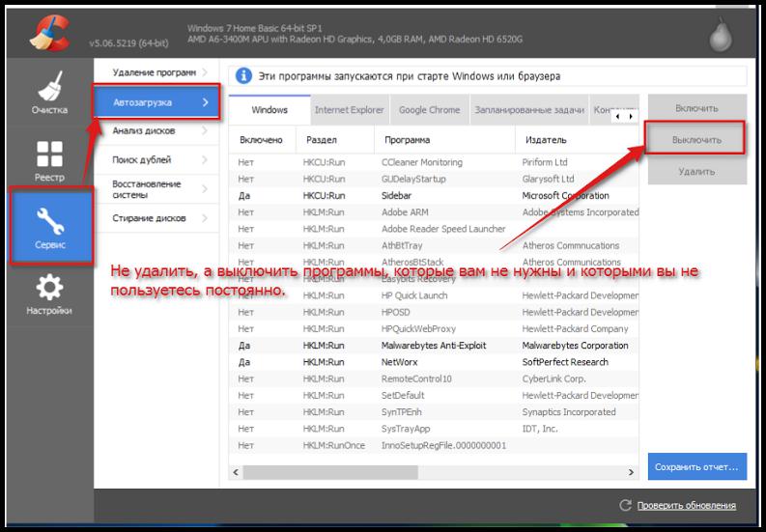This screenshot has width=766, height=532.
Task: Click chevron next to Анализ дисков
Action: click(205, 131)
